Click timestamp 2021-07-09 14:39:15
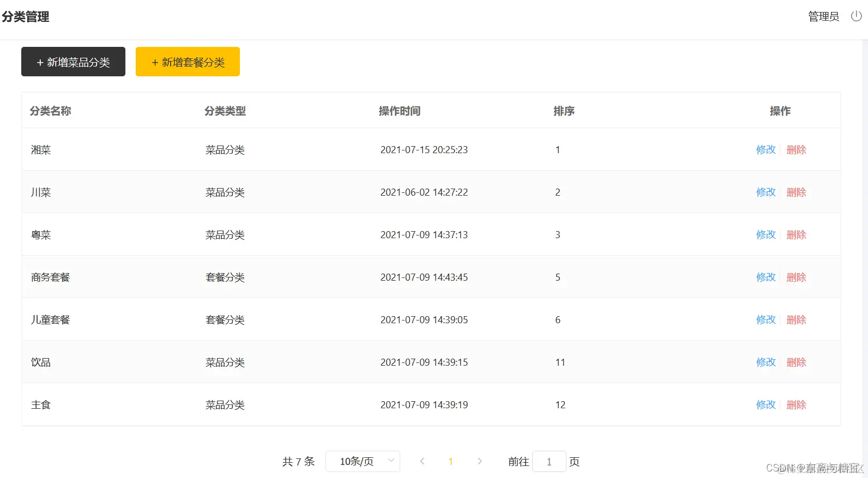Image resolution: width=868 pixels, height=478 pixels. pos(424,362)
